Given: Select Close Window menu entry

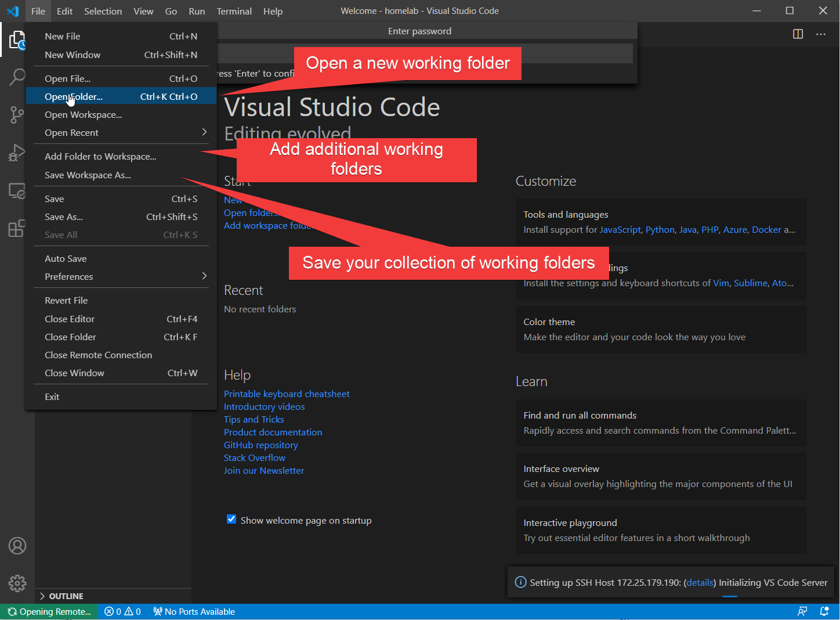Looking at the screenshot, I should coord(121,373).
